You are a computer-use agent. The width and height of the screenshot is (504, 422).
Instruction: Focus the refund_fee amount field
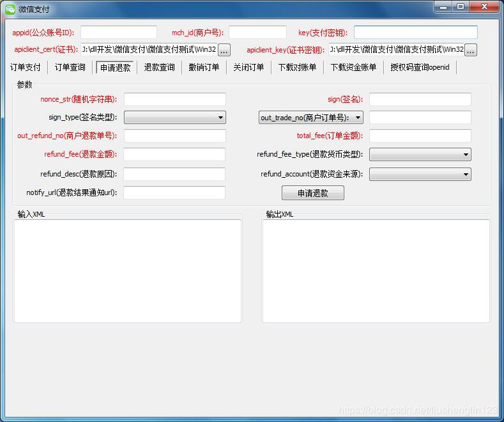[x=174, y=154]
